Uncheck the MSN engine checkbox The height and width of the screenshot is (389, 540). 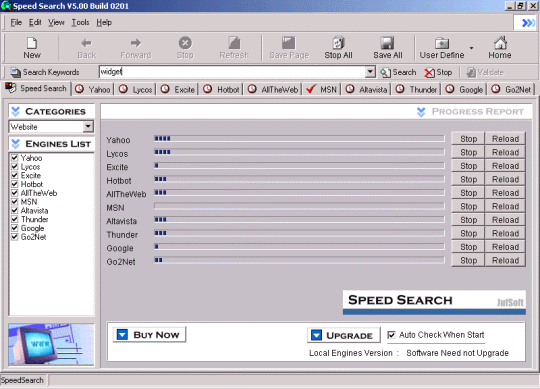(14, 201)
